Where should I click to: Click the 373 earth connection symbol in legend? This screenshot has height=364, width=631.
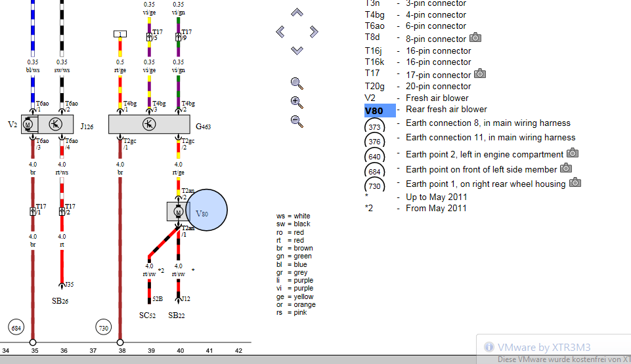375,127
